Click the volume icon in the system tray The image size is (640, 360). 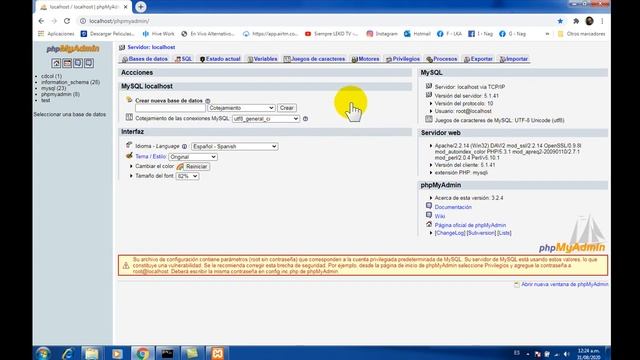pos(567,354)
